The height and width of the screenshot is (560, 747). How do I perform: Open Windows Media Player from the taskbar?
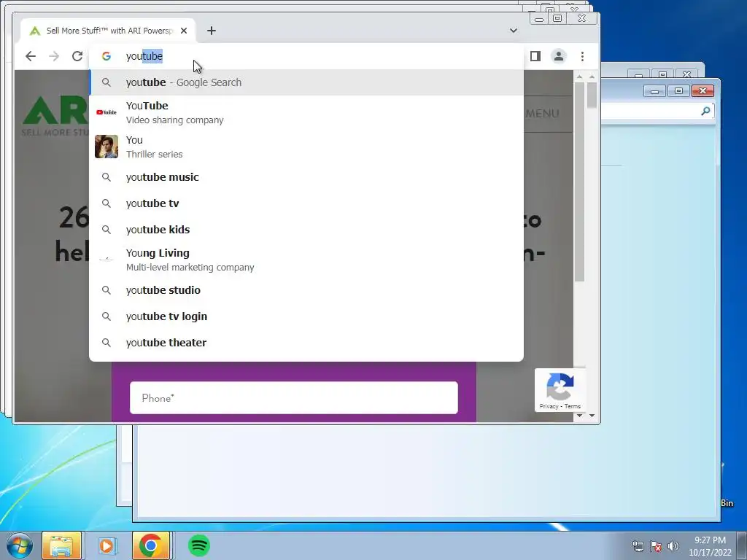(107, 545)
